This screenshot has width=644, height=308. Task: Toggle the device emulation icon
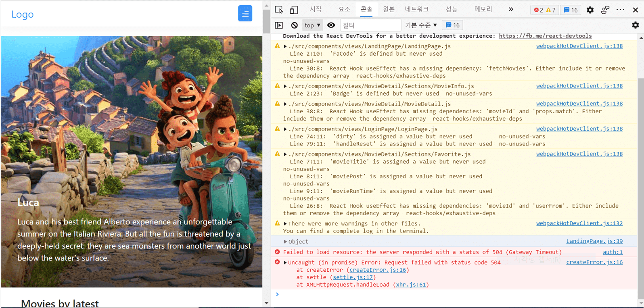pos(294,10)
